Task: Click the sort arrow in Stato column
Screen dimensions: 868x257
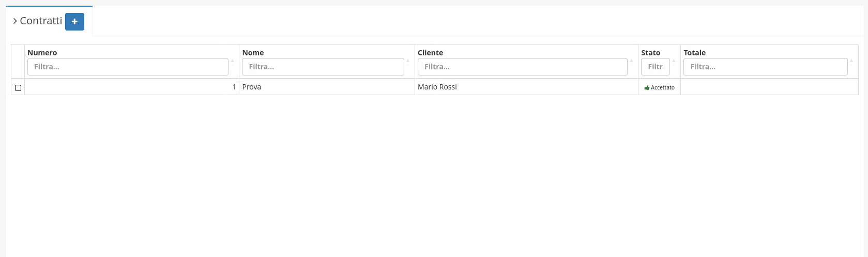Action: [x=674, y=61]
